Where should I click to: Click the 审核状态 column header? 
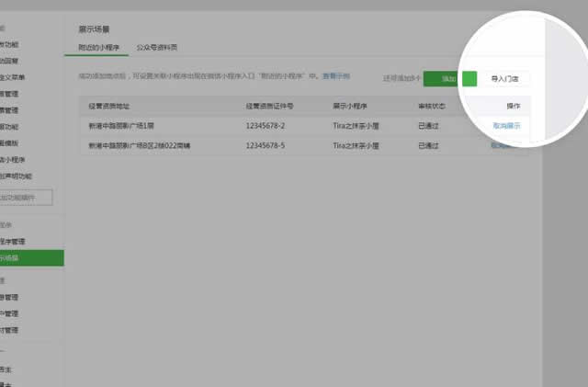[x=432, y=107]
